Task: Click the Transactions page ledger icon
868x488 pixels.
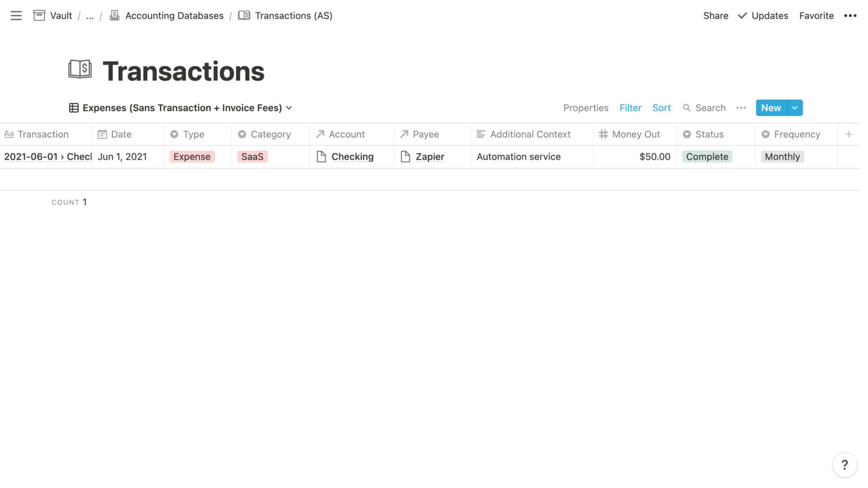Action: coord(80,69)
